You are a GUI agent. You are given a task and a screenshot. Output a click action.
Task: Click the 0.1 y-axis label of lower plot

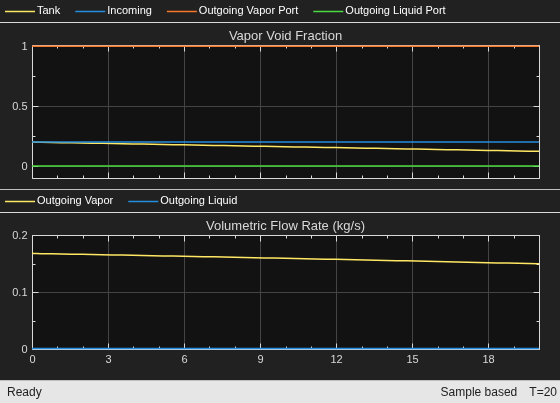(x=20, y=292)
